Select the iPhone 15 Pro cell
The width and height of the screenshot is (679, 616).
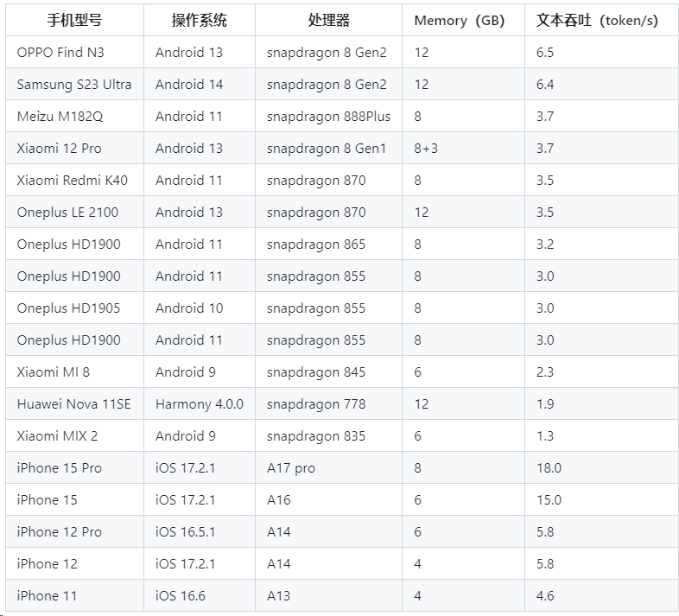click(x=59, y=468)
